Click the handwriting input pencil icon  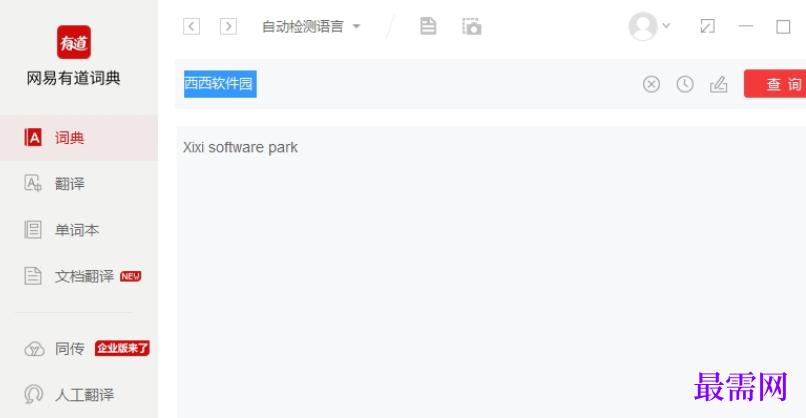point(719,84)
